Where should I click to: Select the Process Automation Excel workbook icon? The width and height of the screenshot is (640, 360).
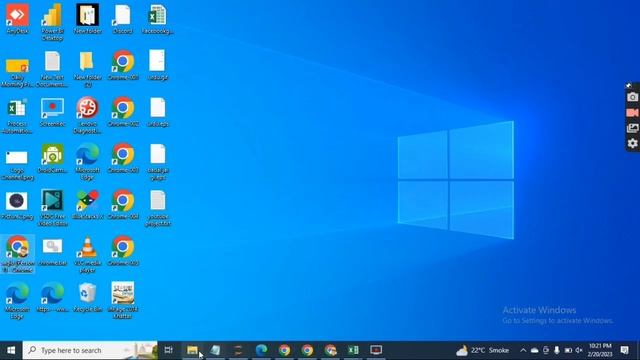tap(17, 116)
